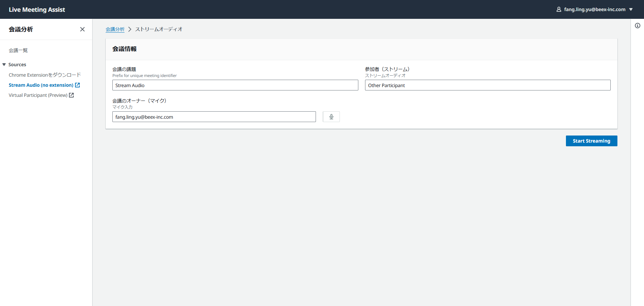Viewport: 644px width, 306px height.
Task: Click the Start Streaming button
Action: tap(592, 141)
